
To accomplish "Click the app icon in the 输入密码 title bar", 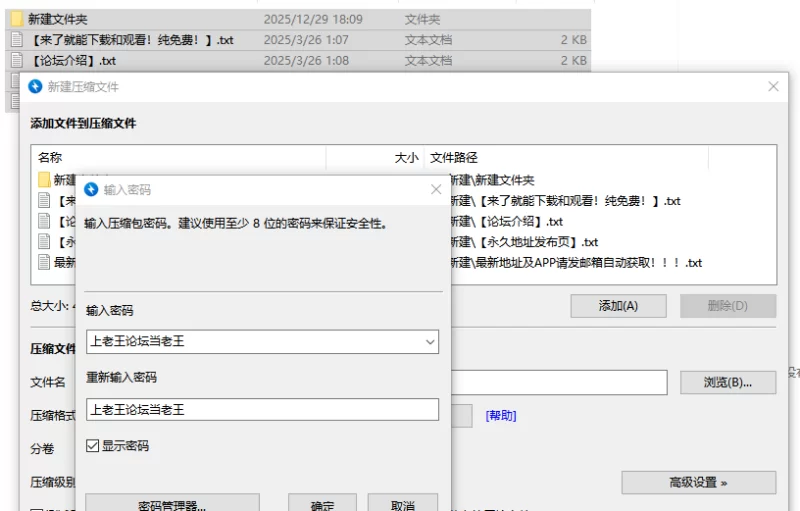I will 91,189.
